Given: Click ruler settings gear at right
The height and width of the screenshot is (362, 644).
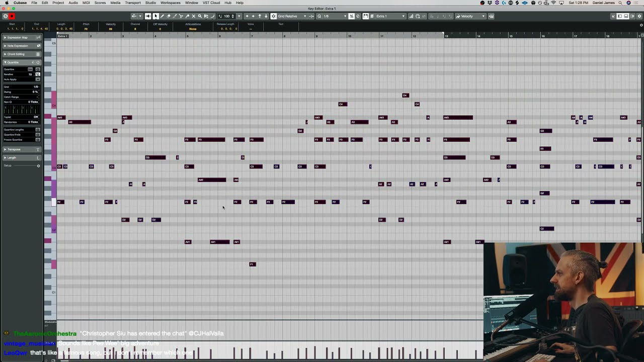Looking at the screenshot, I should click(x=640, y=24).
